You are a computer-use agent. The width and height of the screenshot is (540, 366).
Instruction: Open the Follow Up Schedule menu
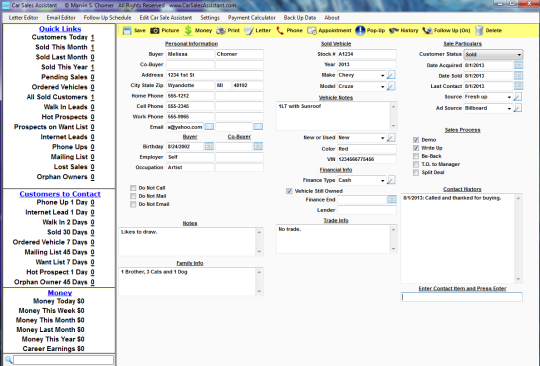(107, 18)
